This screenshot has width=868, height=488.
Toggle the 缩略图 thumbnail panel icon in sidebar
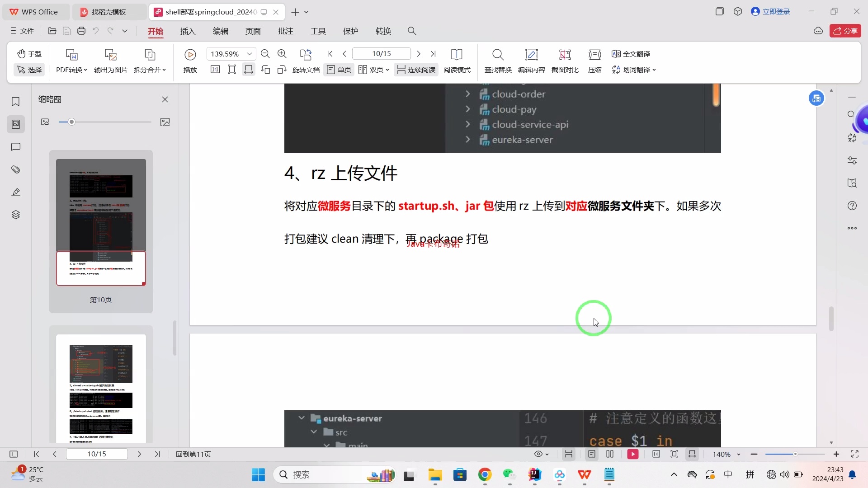(16, 124)
